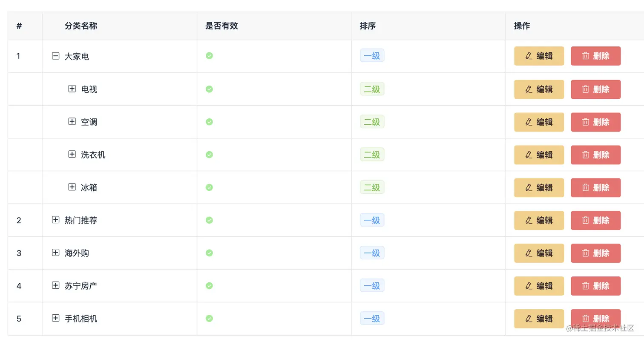Click the trash icon for 冰箱's delete action
644x342 pixels.
[585, 187]
